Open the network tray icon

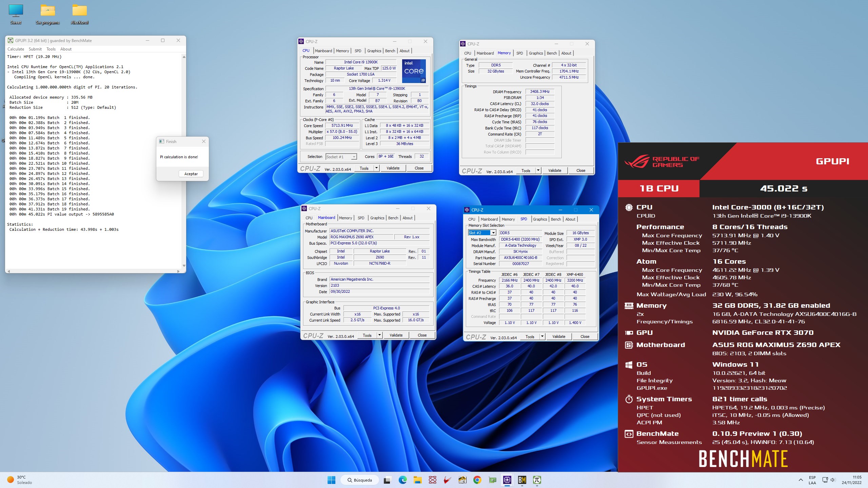(x=825, y=480)
